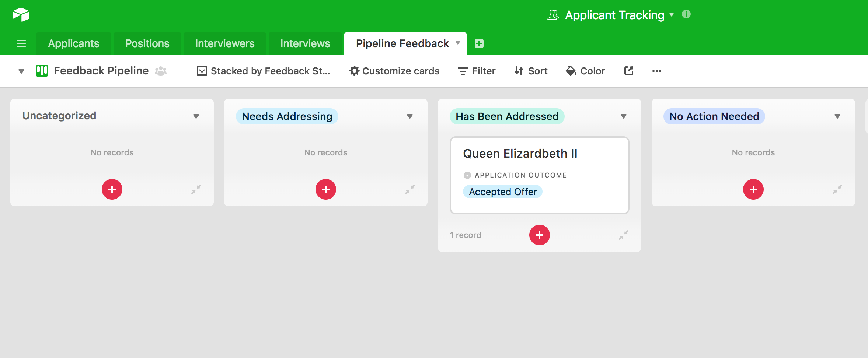Image resolution: width=868 pixels, height=358 pixels.
Task: Open Customize cards settings
Action: pos(394,71)
